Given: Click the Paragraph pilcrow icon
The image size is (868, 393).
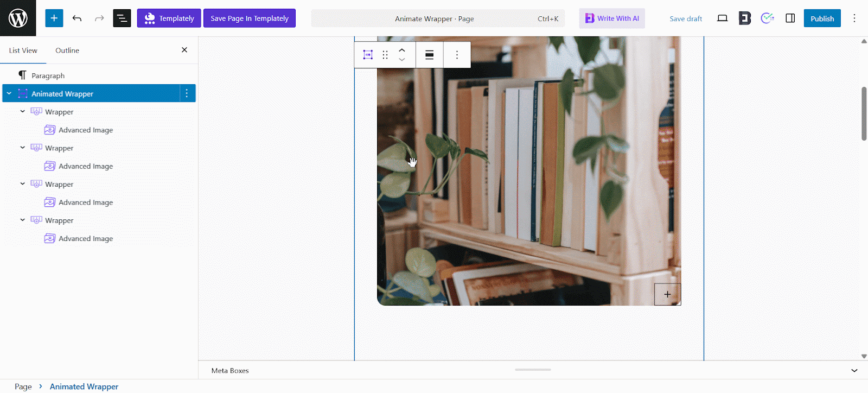Looking at the screenshot, I should point(22,75).
